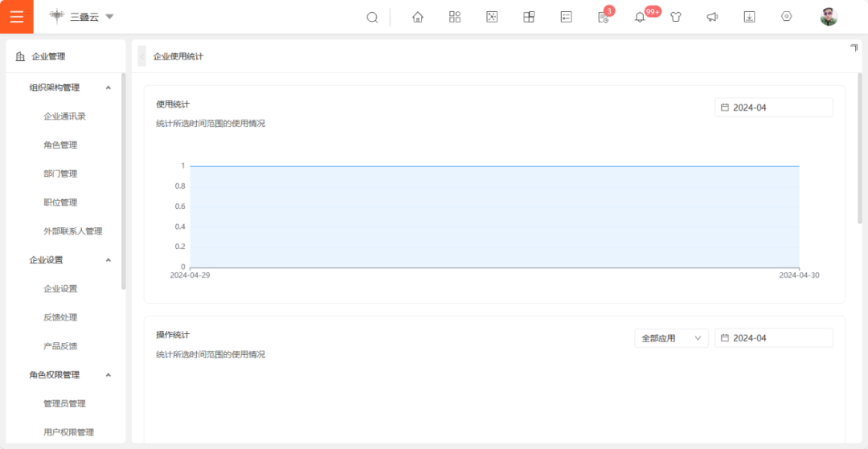Open the 使用统计 month picker 2024-04

[773, 108]
